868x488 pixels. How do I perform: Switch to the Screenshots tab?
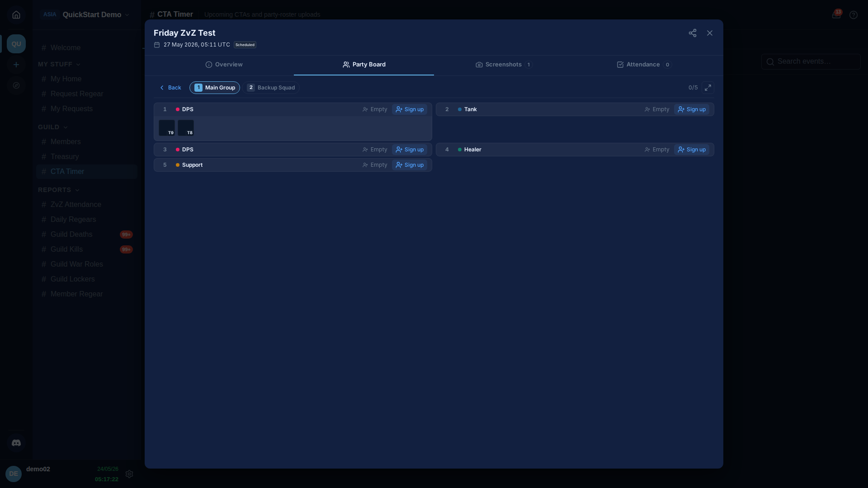504,65
